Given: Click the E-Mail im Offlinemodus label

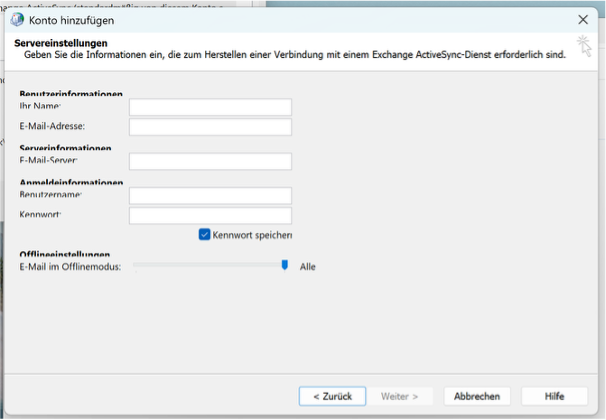Looking at the screenshot, I should pos(70,267).
